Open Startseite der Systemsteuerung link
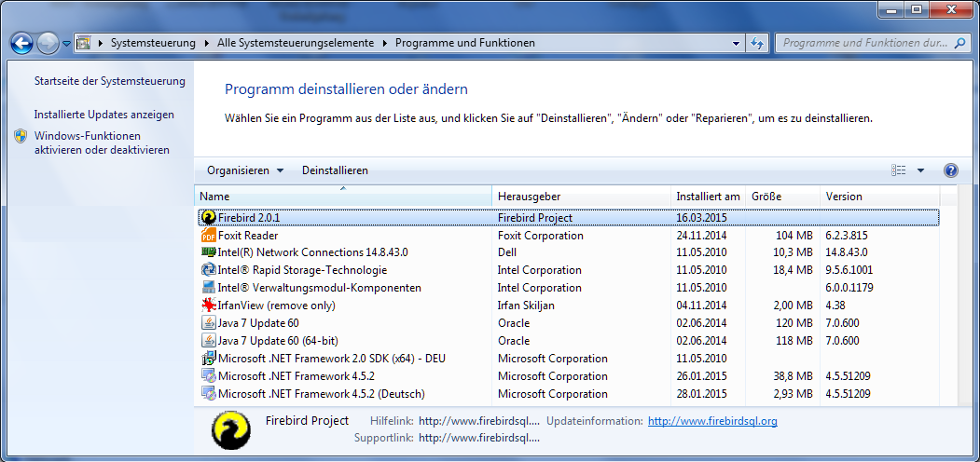 pyautogui.click(x=109, y=81)
